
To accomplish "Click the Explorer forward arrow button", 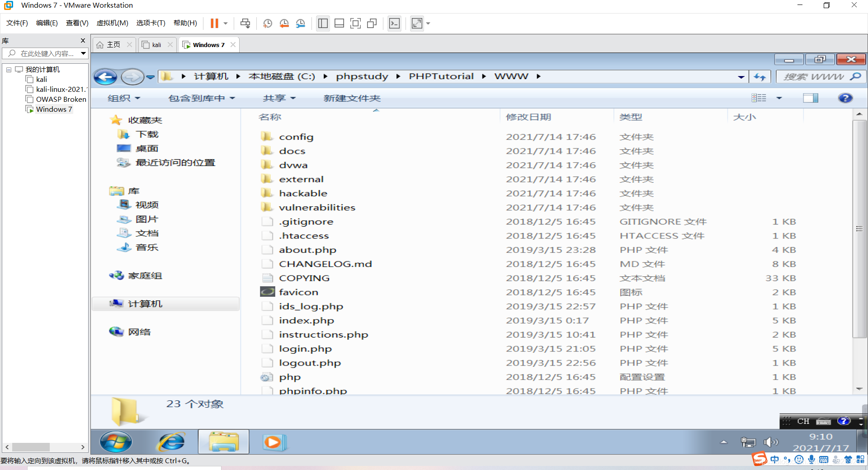I will click(132, 77).
